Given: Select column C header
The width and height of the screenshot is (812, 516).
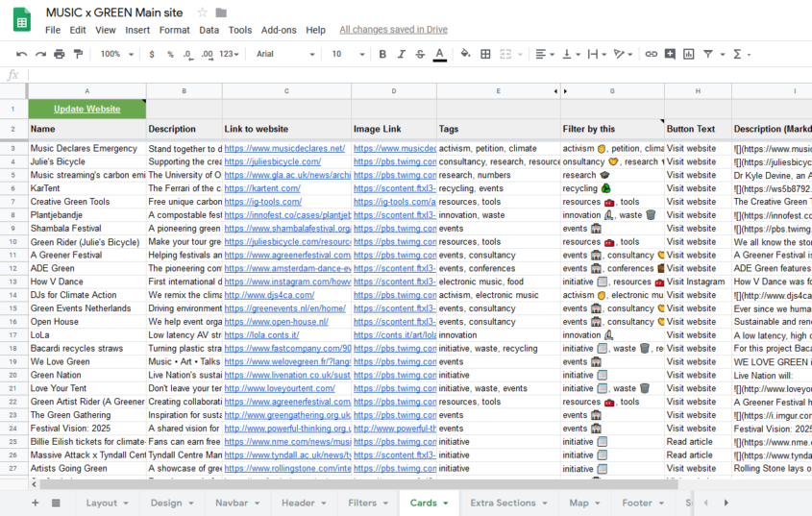Looking at the screenshot, I should (286, 91).
